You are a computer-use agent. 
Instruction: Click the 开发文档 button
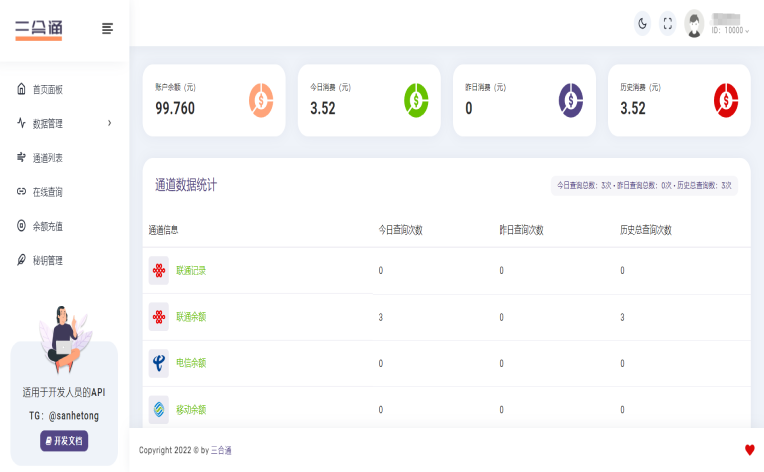(64, 441)
